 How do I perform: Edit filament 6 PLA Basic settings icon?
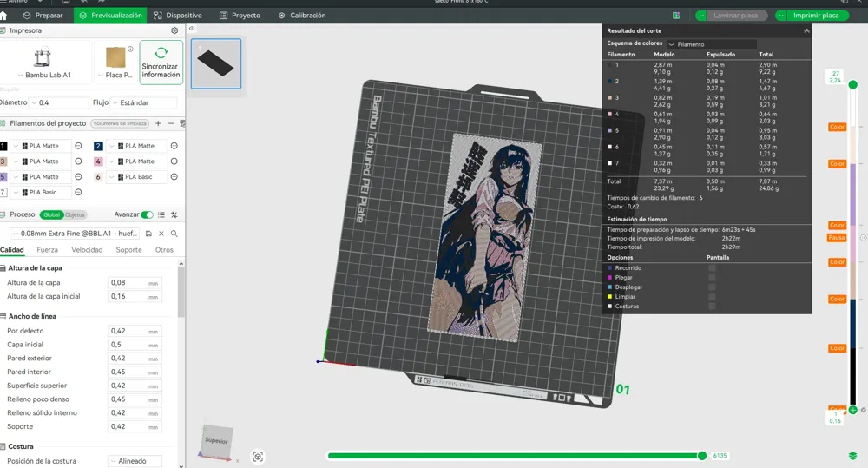(x=174, y=177)
